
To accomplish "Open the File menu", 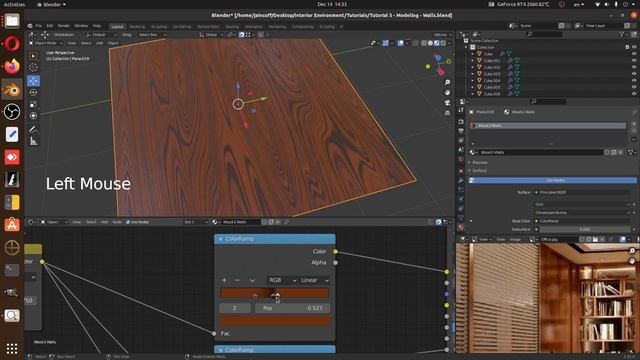I will pyautogui.click(x=38, y=26).
